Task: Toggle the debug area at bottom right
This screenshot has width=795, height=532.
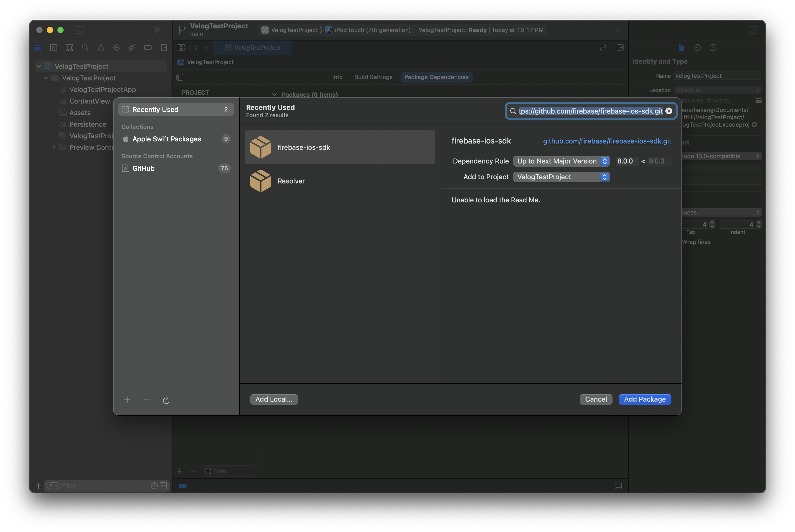Action: (618, 486)
